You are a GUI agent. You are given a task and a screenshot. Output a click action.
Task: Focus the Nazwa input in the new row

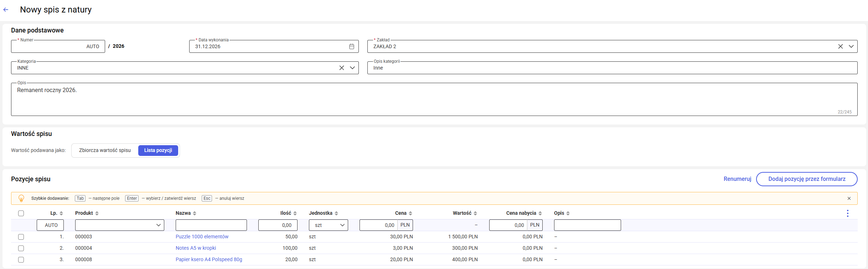coord(211,225)
